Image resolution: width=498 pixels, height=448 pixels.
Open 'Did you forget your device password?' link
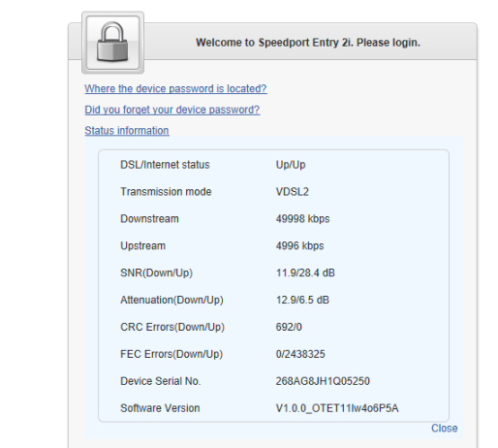tap(172, 110)
